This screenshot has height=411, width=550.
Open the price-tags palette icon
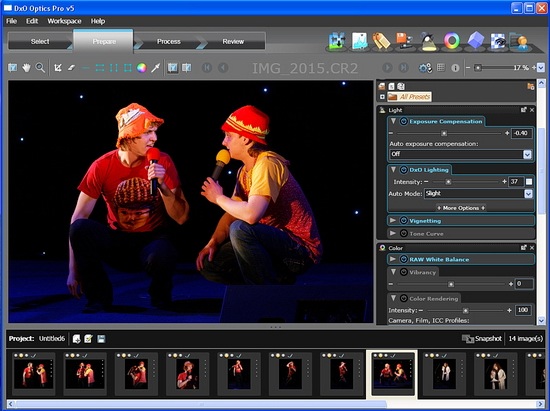(x=381, y=41)
